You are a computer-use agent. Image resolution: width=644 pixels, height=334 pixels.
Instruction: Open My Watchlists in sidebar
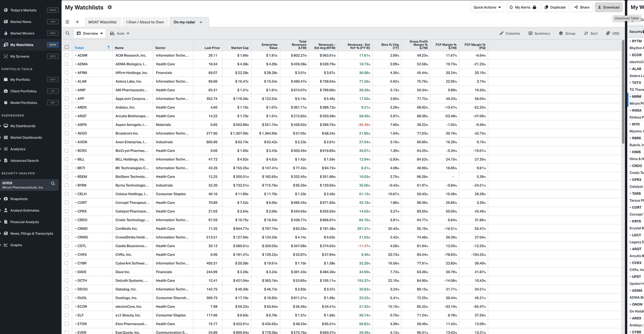pos(30,45)
